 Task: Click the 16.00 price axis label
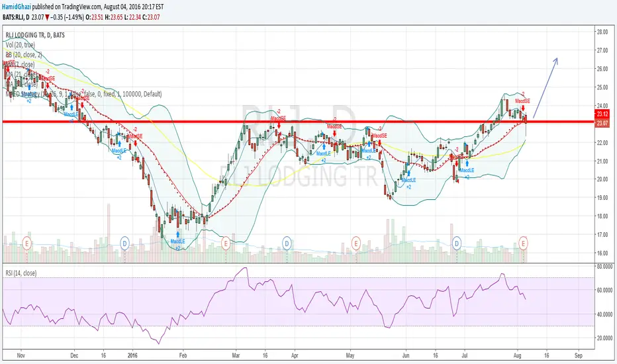tap(602, 253)
